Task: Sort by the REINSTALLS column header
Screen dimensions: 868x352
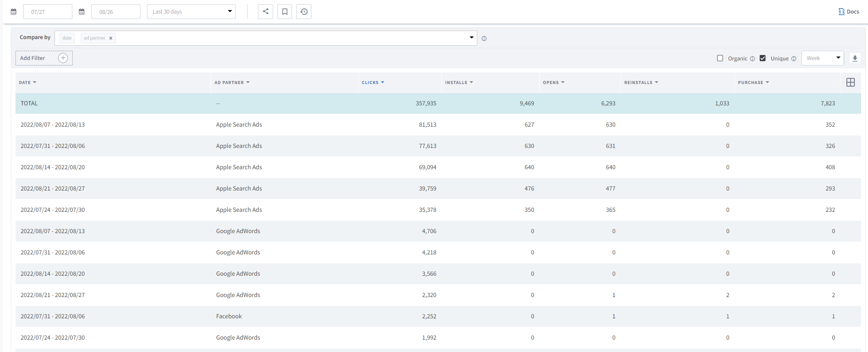Action: pos(641,82)
